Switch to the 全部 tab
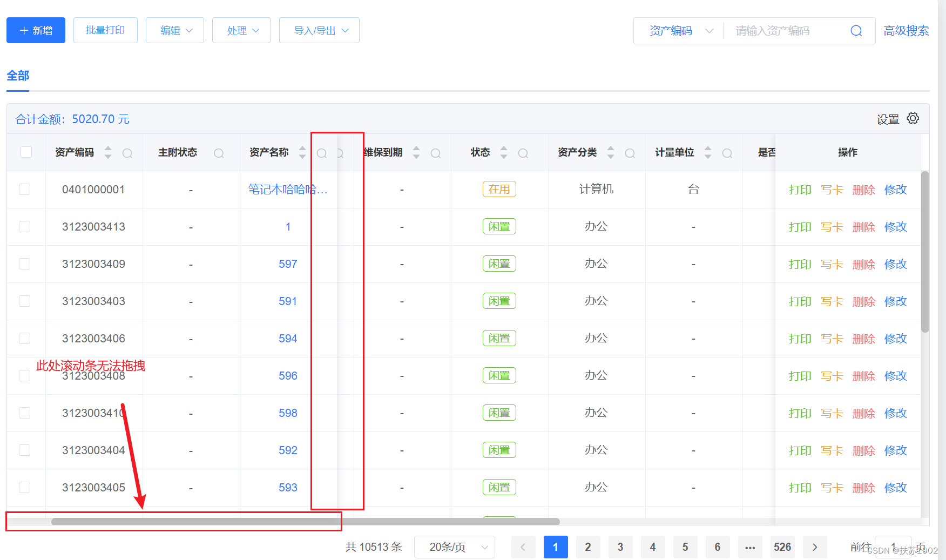Image resolution: width=946 pixels, height=560 pixels. pos(18,76)
